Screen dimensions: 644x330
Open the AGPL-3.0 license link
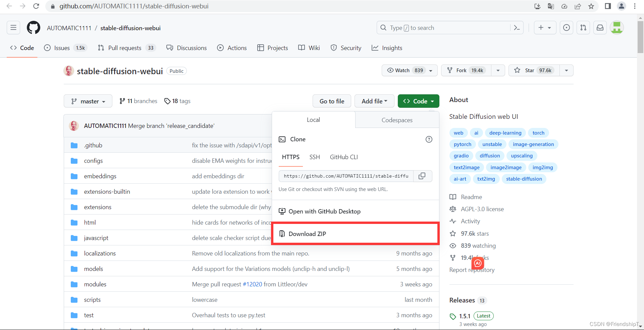click(x=477, y=209)
